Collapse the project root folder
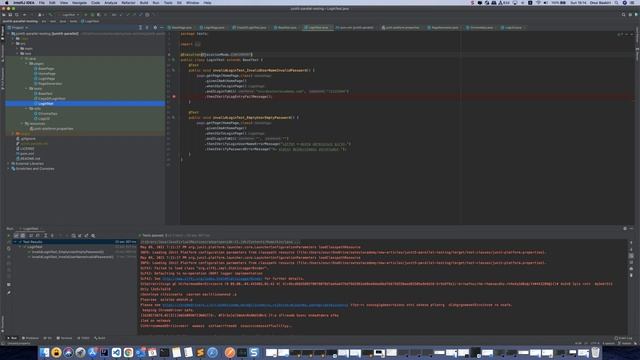Image resolution: width=640 pixels, height=360 pixels. coord(9,33)
